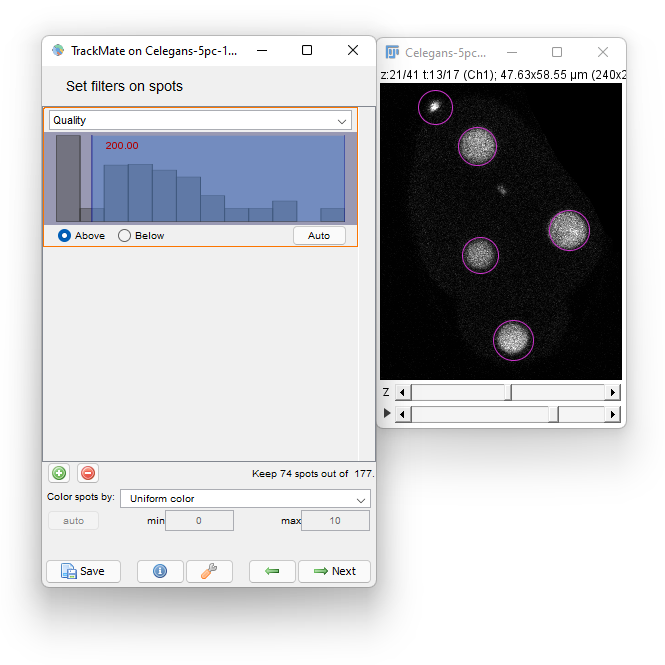Click the time frame slider thumb
The width and height of the screenshot is (665, 665).
point(553,414)
